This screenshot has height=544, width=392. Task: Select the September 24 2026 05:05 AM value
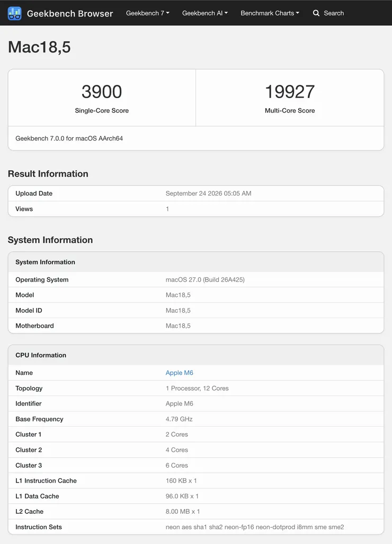coord(208,193)
